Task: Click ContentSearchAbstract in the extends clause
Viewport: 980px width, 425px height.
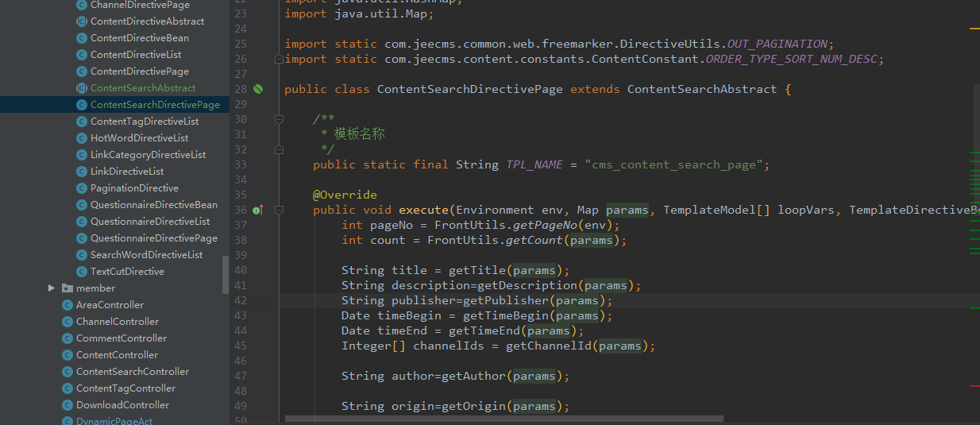Action: coord(701,89)
